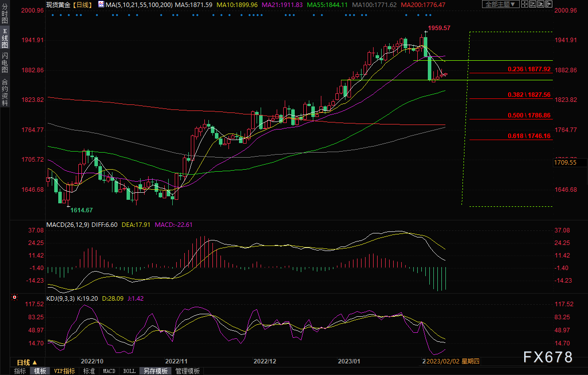
Task: Click the 2023/02/02 星期四 date label
Action: tap(452, 361)
